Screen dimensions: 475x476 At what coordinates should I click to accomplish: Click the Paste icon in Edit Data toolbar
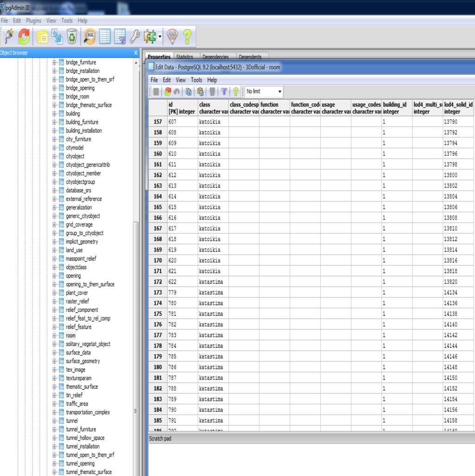click(x=200, y=92)
